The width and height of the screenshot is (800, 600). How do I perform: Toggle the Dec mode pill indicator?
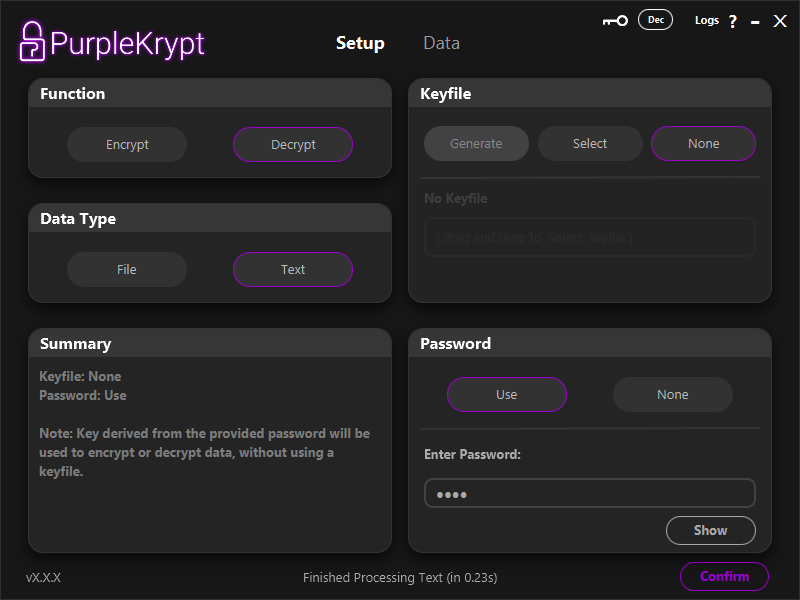(656, 20)
